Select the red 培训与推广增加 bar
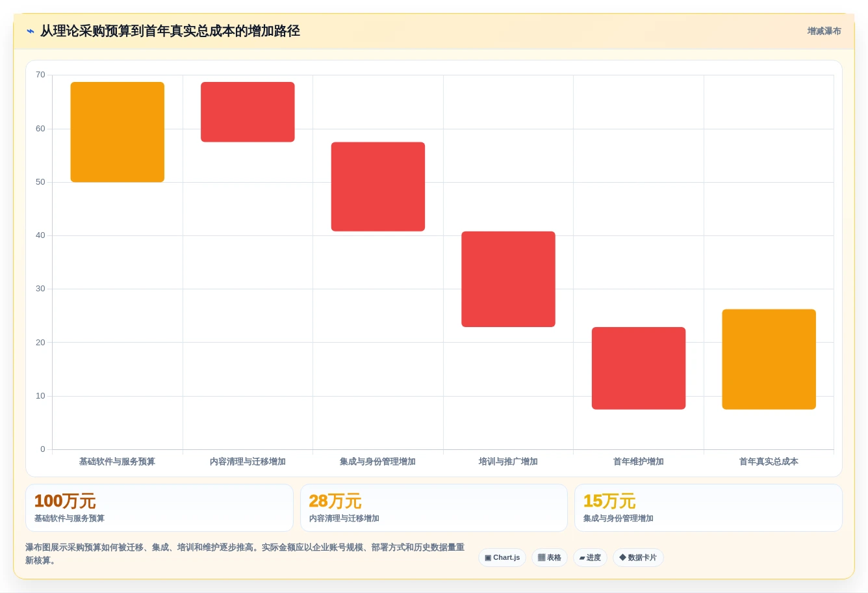 pyautogui.click(x=508, y=279)
